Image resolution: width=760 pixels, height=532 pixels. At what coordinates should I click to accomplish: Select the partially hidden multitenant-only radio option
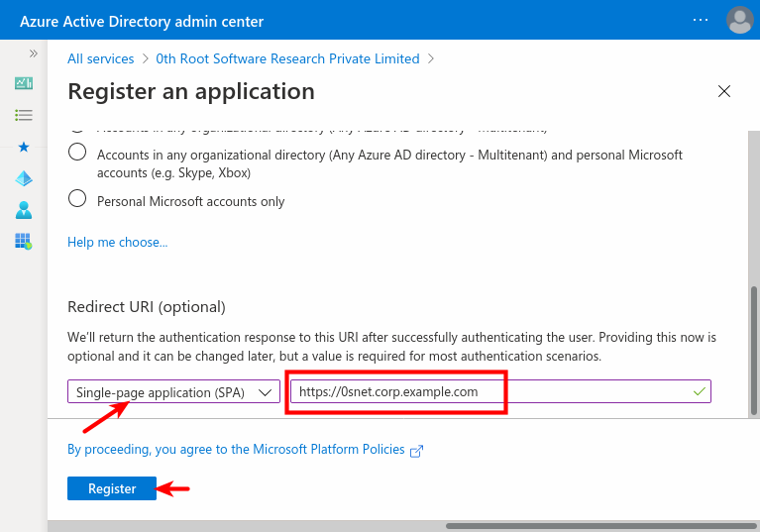click(77, 128)
